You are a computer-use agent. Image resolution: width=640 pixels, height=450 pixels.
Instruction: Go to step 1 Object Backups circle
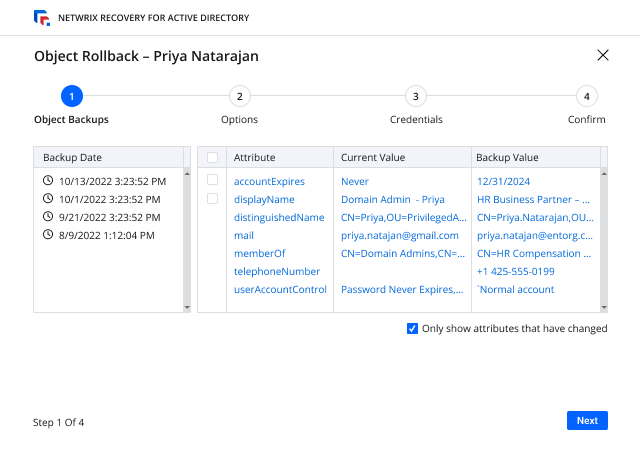pos(72,96)
